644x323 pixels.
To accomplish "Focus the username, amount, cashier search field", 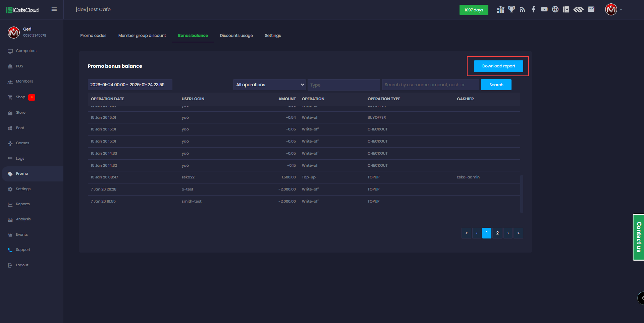I will [x=430, y=85].
